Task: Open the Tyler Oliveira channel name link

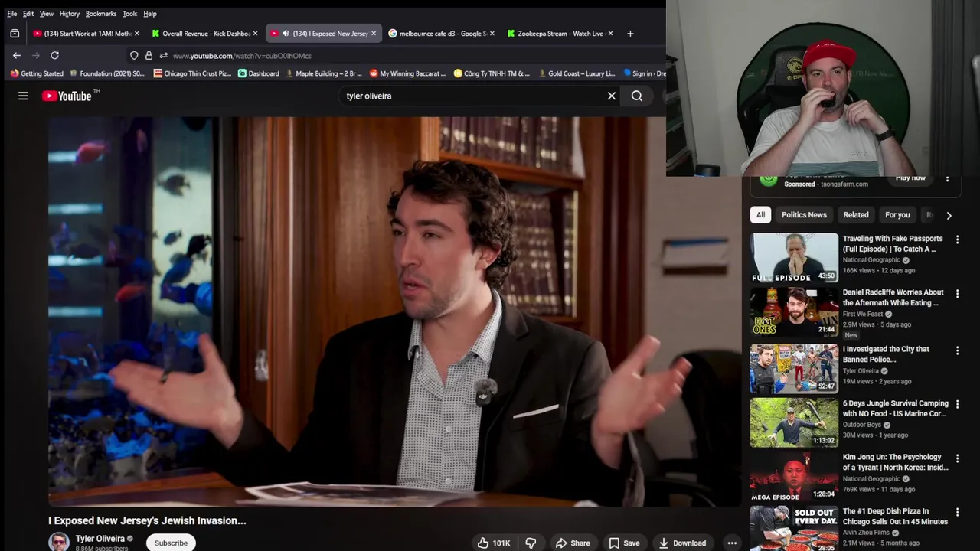Action: click(x=100, y=539)
